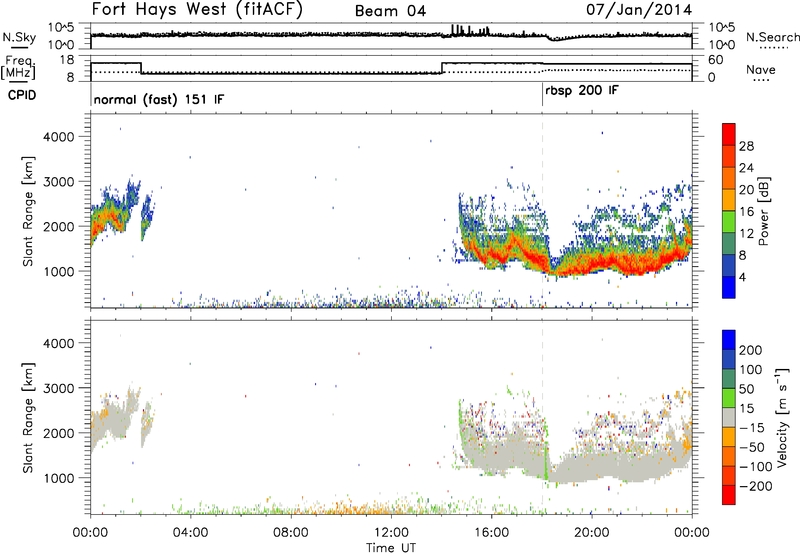Click the frequency step near 14:00 in Freq panel

(442, 67)
